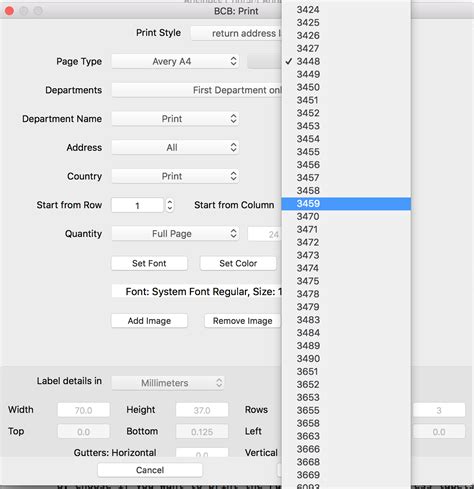Select Avery label 3653
The image size is (474, 489).
click(x=346, y=397)
